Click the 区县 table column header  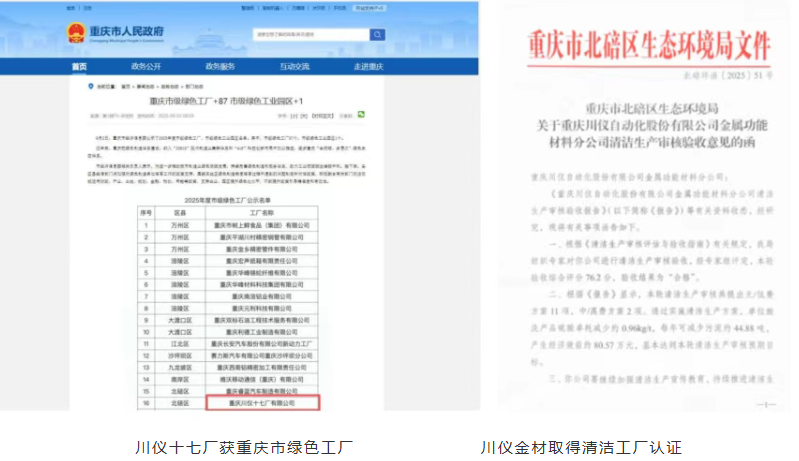click(x=180, y=212)
